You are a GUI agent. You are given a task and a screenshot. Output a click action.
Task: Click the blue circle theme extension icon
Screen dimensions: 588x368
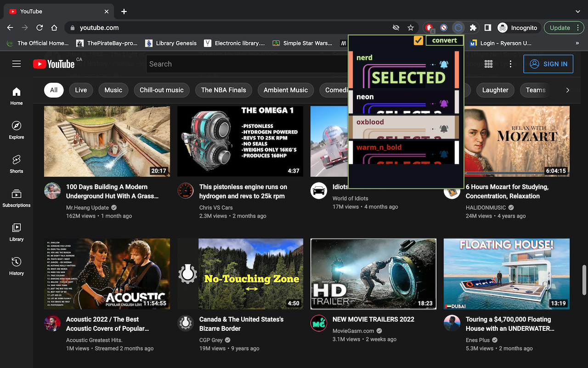pyautogui.click(x=458, y=28)
